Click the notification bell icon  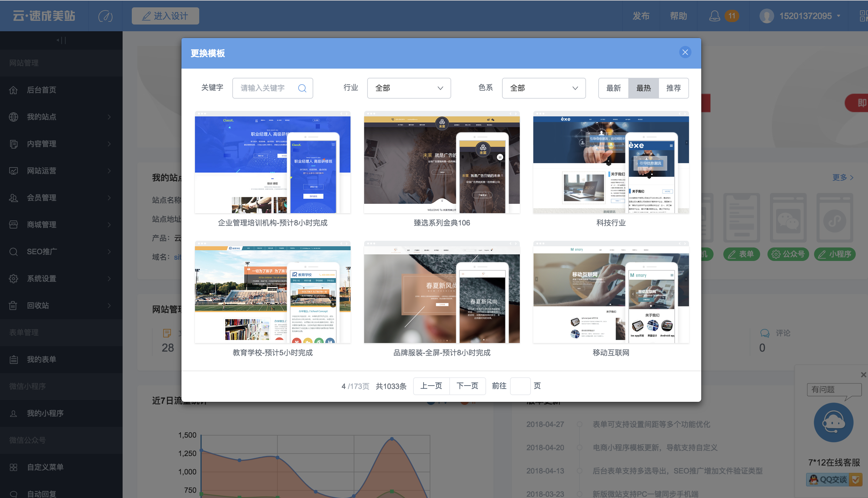coord(714,16)
